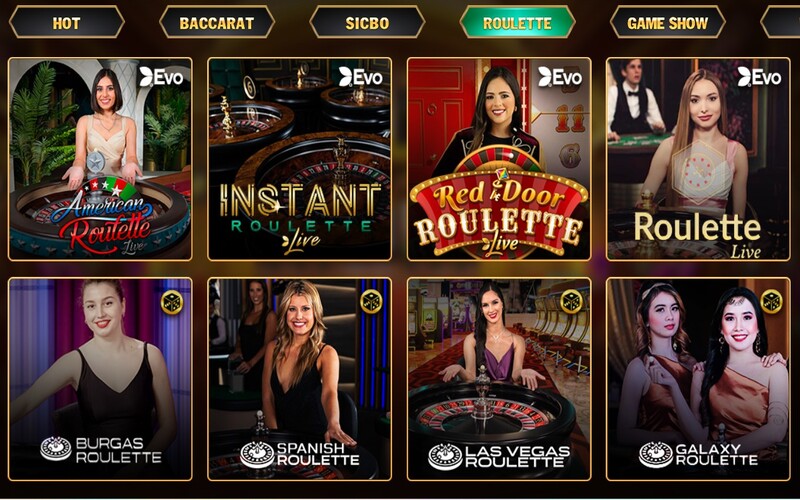Click the dice badge on Spanish Roulette
The image size is (800, 500).
[x=371, y=302]
